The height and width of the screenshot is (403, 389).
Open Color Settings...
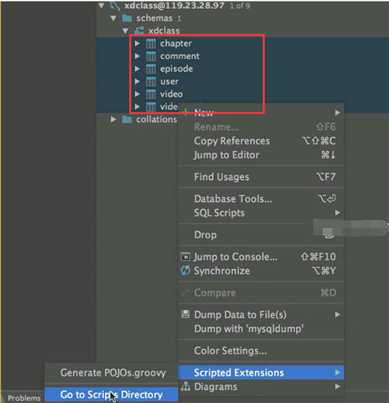click(260, 351)
